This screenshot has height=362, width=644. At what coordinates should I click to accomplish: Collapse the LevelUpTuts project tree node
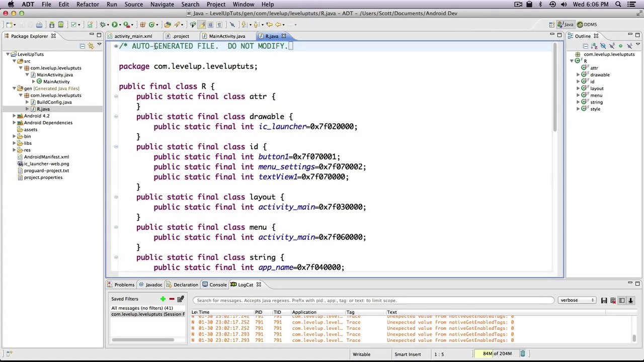pos(8,54)
